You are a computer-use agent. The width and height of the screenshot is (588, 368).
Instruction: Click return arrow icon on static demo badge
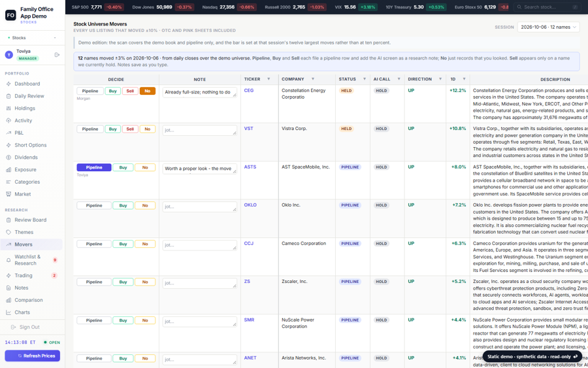[576, 357]
